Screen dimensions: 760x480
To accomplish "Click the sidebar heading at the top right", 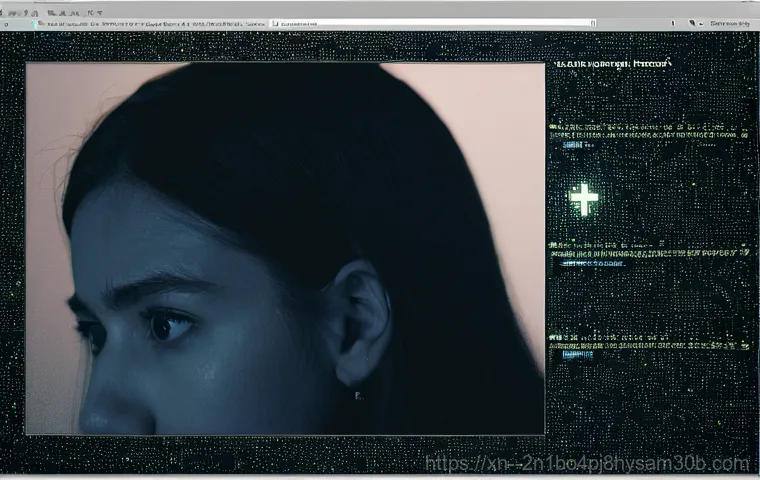I will (x=608, y=63).
